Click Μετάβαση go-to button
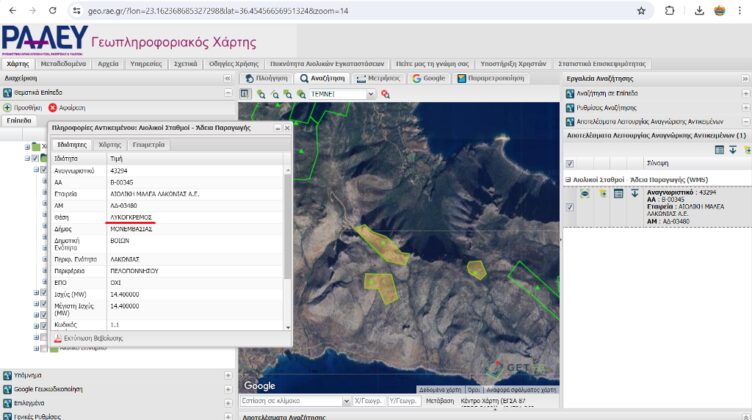The height and width of the screenshot is (420, 752). point(440,400)
